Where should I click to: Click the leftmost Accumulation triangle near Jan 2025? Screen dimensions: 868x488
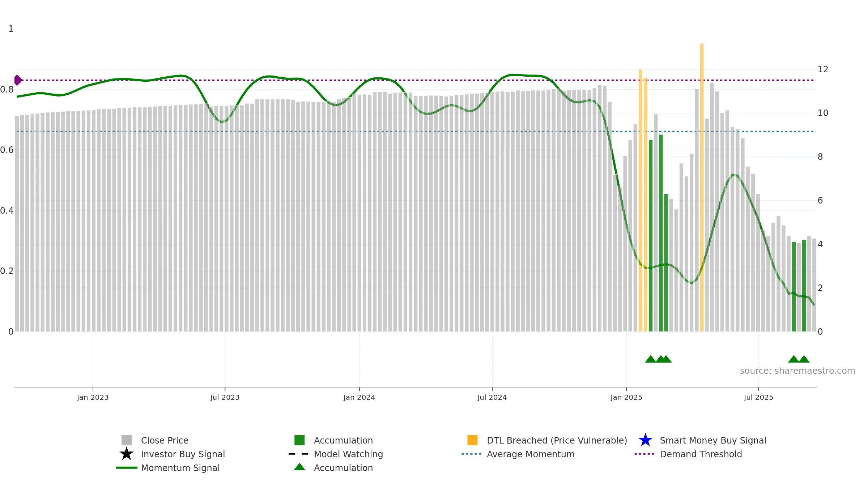650,359
